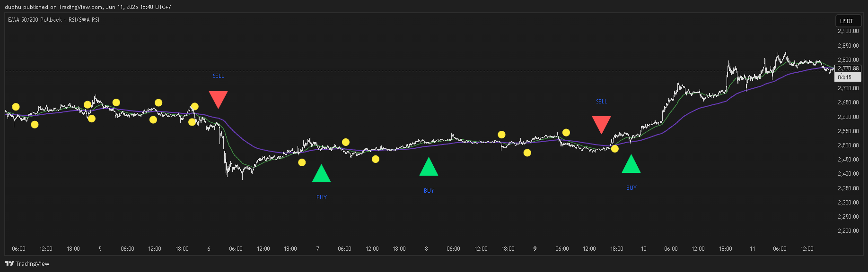Viewport: 868px width, 272px height.
Task: Click the 2,250.00 price axis label
Action: pos(848,217)
